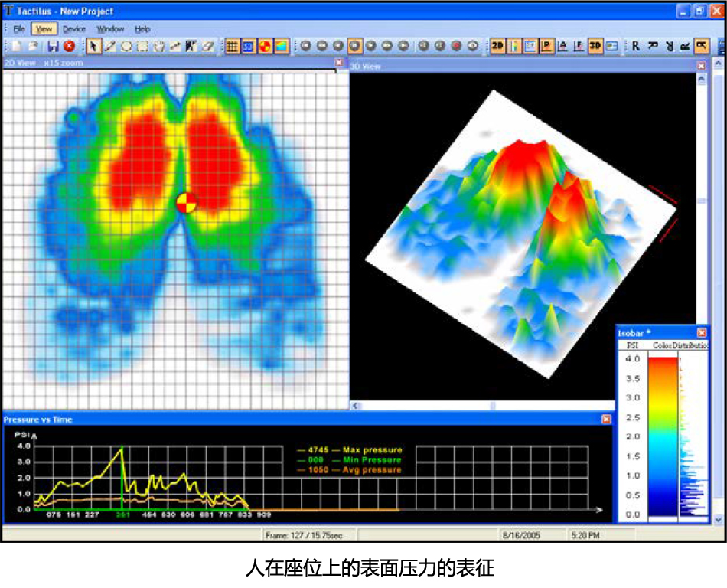This screenshot has height=588, width=727.
Task: Open the Window menu
Action: pyautogui.click(x=110, y=28)
